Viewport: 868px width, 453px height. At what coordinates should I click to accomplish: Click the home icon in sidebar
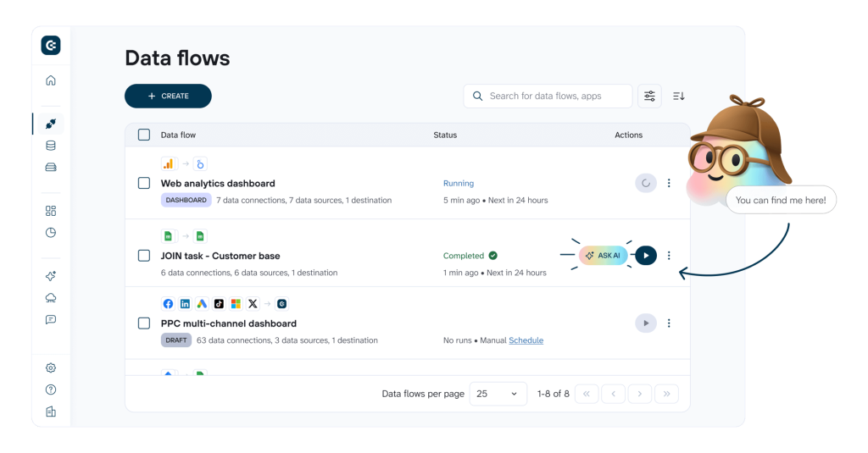point(51,80)
